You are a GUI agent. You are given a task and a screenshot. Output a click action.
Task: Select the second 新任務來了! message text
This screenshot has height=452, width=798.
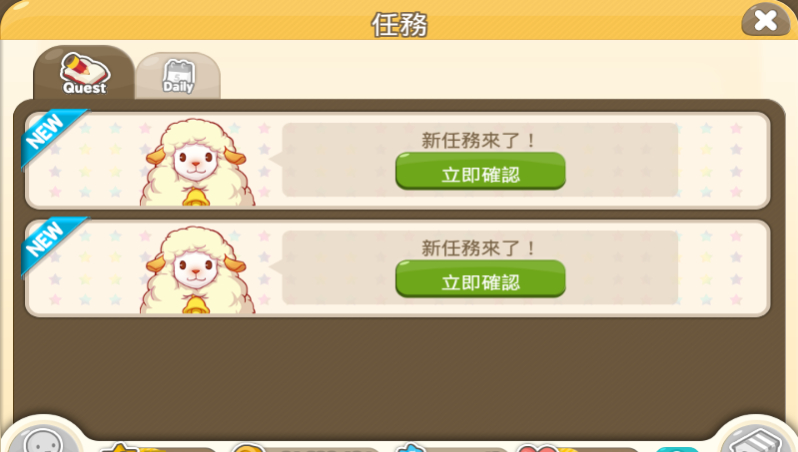click(478, 248)
